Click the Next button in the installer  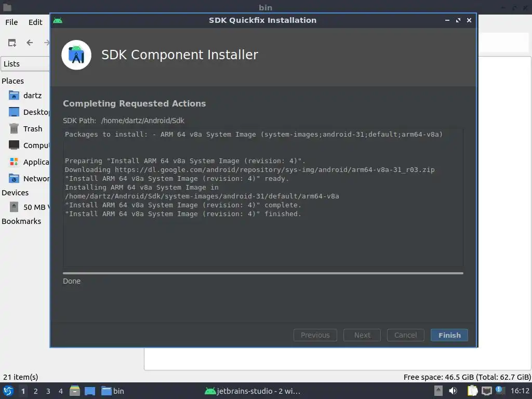[x=362, y=335]
